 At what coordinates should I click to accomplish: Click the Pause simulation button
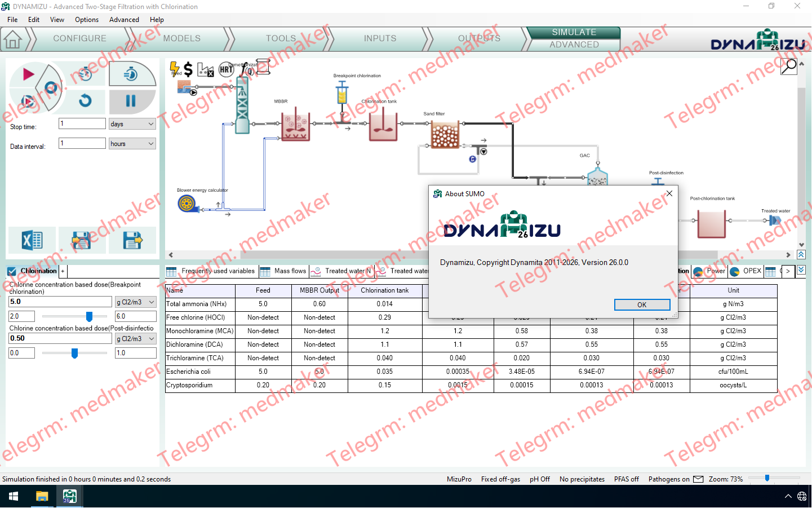(131, 101)
